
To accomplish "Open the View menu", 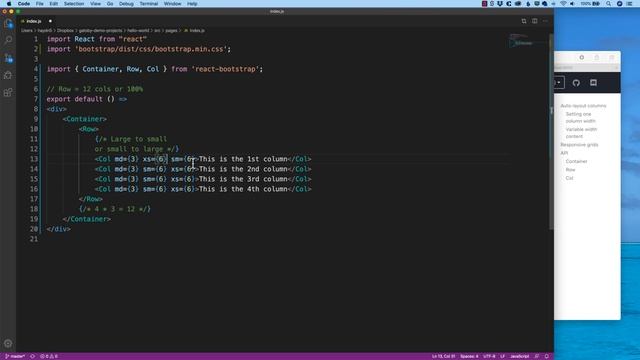I will [96, 4].
